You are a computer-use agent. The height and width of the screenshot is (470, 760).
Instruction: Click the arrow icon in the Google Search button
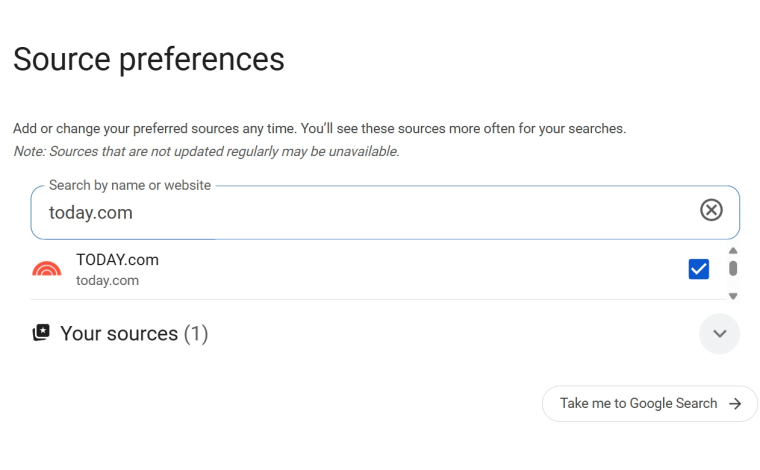coord(735,404)
